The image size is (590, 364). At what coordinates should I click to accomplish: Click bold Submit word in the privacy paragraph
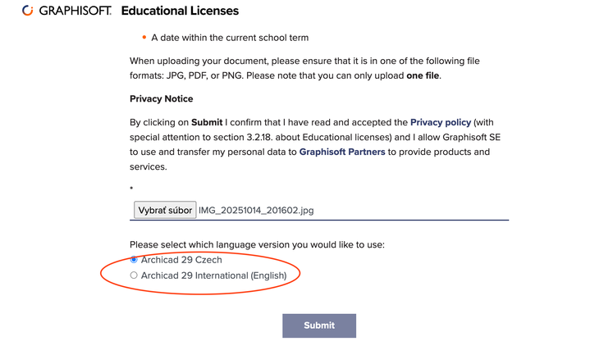[x=207, y=122]
